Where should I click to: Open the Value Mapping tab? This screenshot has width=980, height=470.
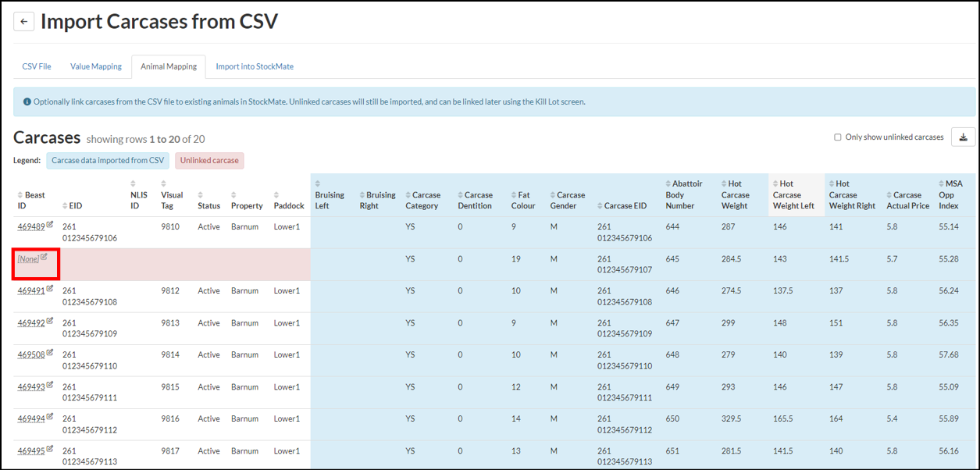96,66
